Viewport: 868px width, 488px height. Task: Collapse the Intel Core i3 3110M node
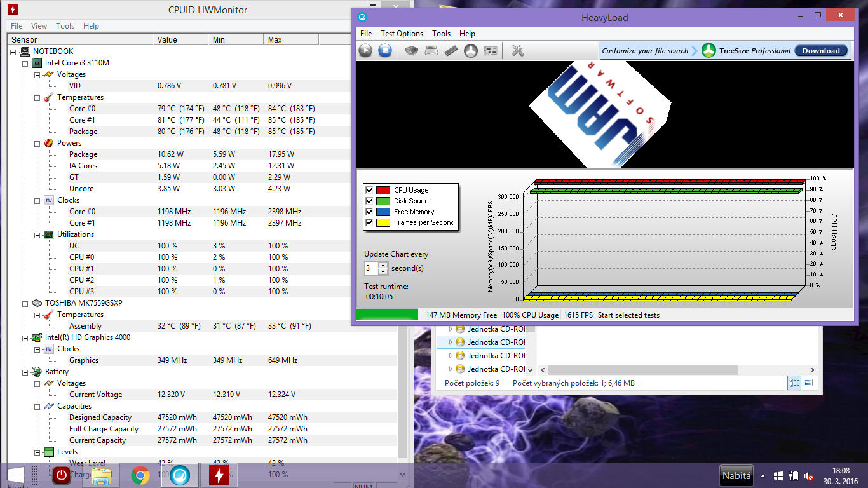(25, 63)
